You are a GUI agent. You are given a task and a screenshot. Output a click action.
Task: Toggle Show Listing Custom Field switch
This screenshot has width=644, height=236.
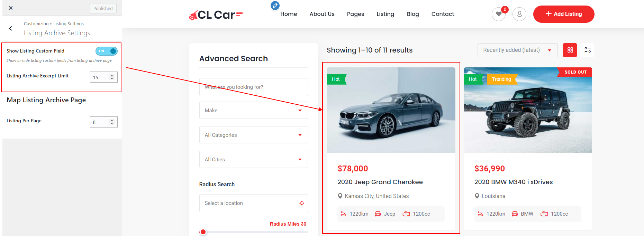(107, 51)
